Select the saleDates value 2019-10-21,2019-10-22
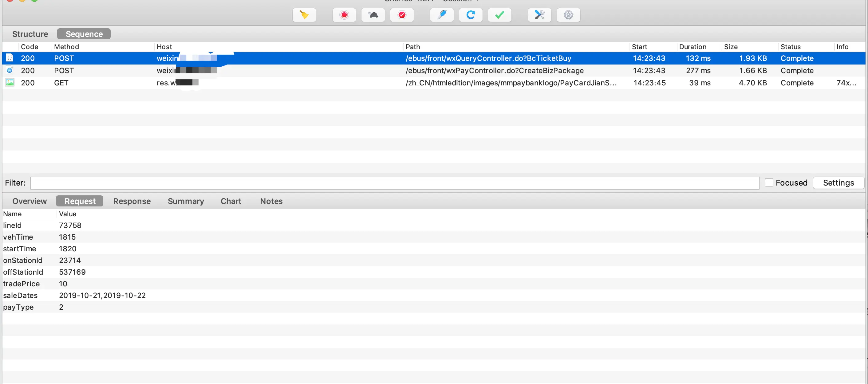This screenshot has height=384, width=868. coord(102,295)
